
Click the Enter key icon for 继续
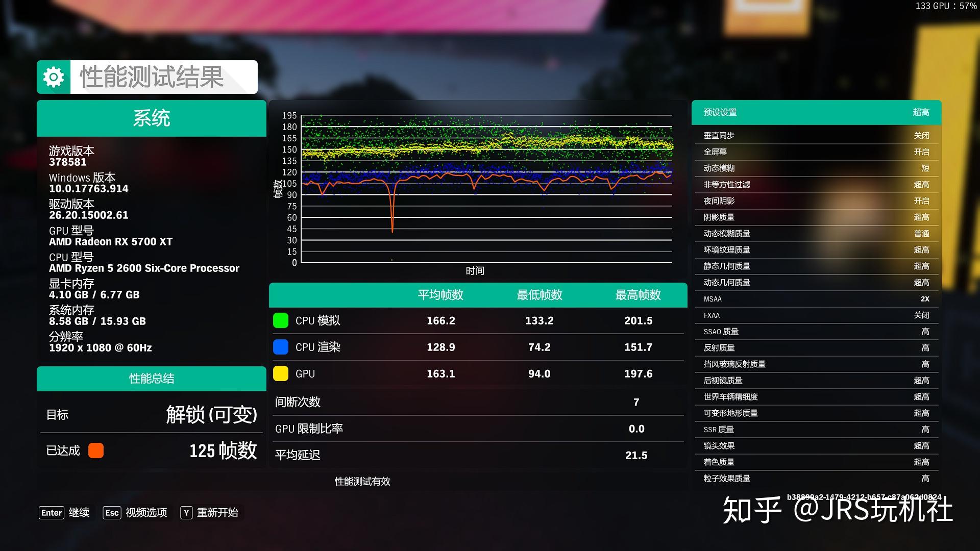51,513
